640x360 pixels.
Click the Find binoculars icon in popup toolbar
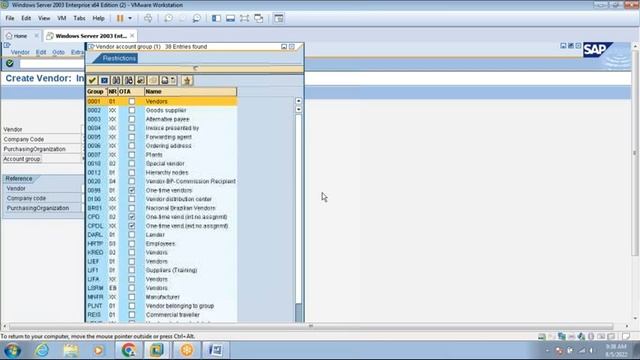click(x=116, y=80)
